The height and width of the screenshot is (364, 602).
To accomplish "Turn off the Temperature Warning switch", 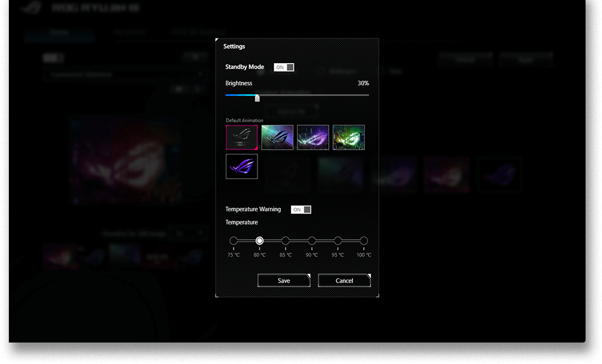I will [x=301, y=209].
